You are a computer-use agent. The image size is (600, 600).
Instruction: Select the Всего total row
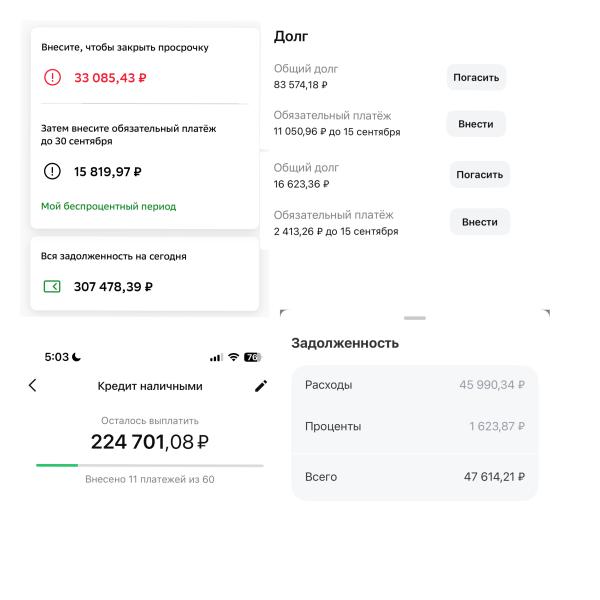[x=414, y=477]
